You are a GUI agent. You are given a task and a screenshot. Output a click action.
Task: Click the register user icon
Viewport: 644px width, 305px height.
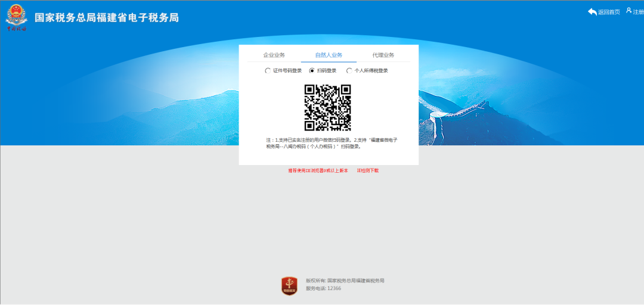coord(629,11)
